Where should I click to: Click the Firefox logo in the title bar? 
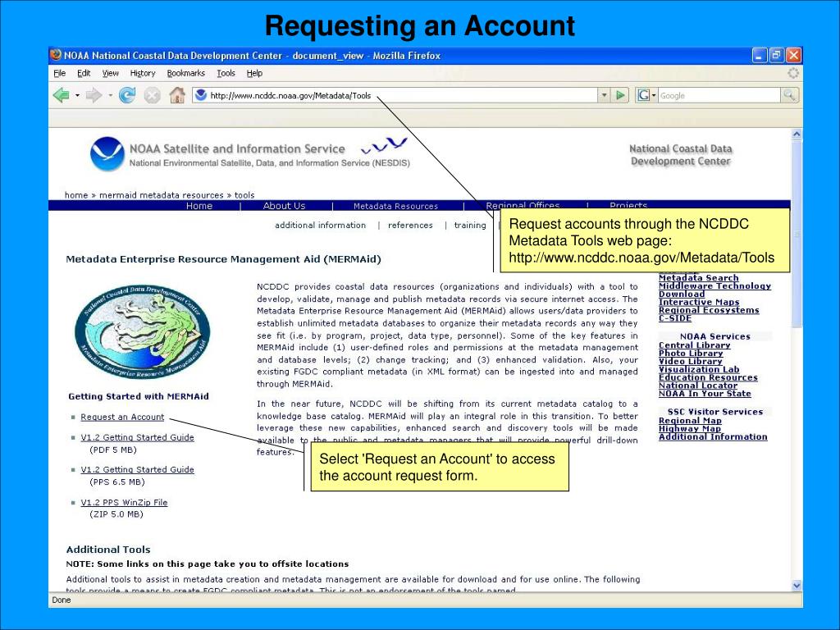56,55
